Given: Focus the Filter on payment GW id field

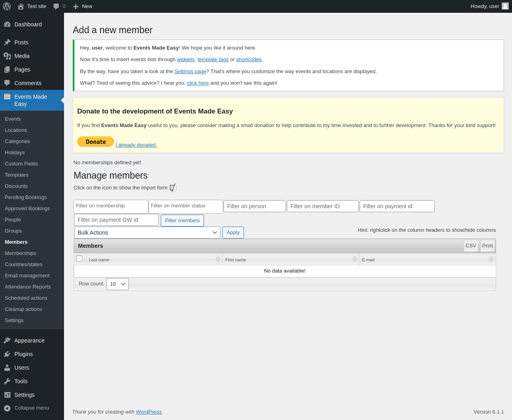Looking at the screenshot, I should [x=116, y=220].
